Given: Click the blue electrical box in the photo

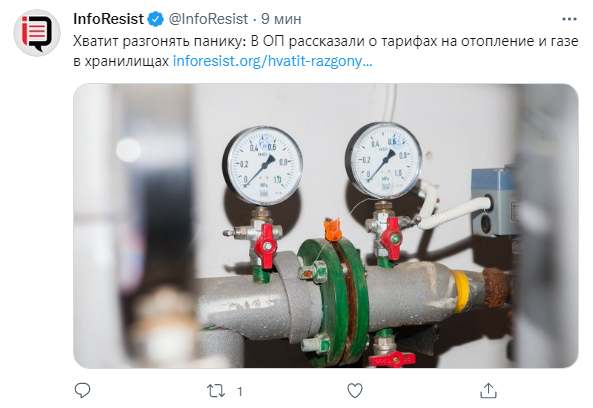Looking at the screenshot, I should coord(495,201).
